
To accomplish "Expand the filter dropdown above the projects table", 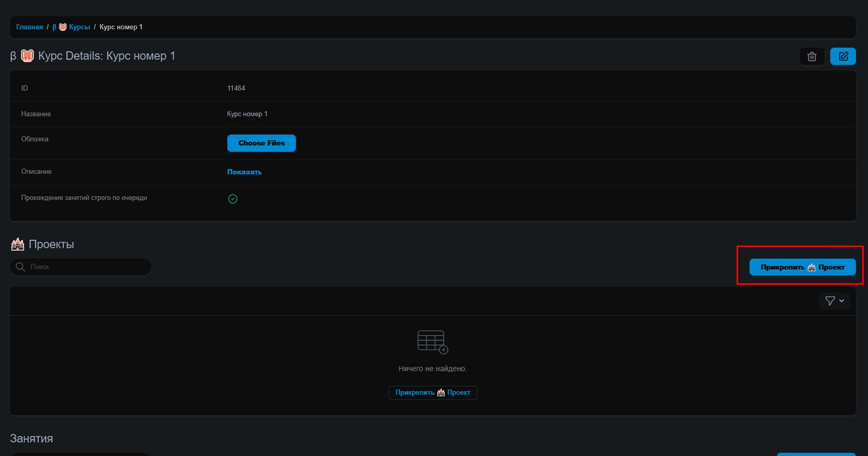I will tap(834, 301).
